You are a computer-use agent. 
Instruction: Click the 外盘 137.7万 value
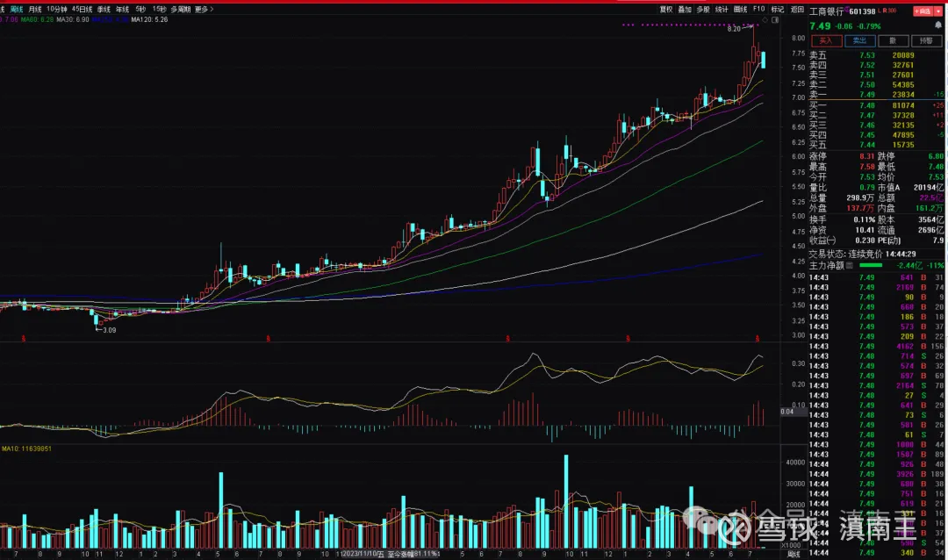860,208
